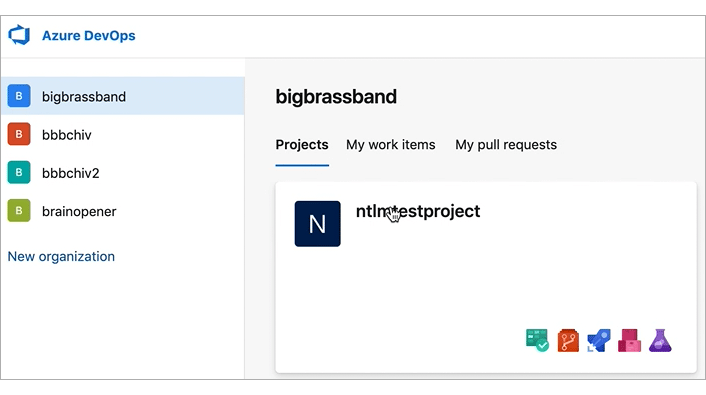Image resolution: width=706 pixels, height=395 pixels.
Task: Click the teal B avatar for bbbchiv2
Action: [19, 173]
